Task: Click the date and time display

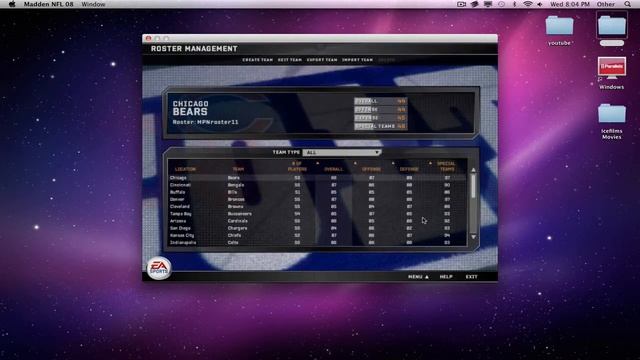Action: (x=570, y=4)
